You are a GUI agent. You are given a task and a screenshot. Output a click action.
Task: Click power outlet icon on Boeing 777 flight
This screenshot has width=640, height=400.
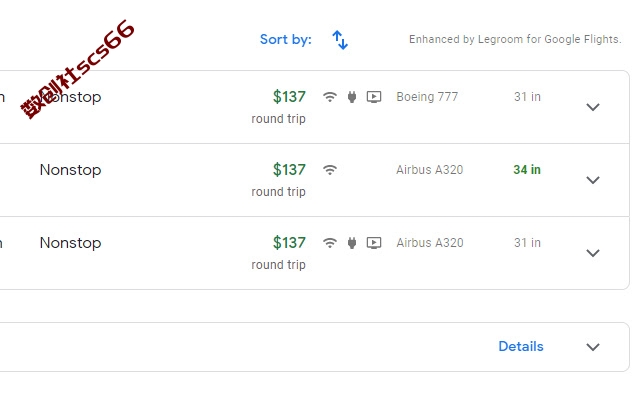point(352,97)
